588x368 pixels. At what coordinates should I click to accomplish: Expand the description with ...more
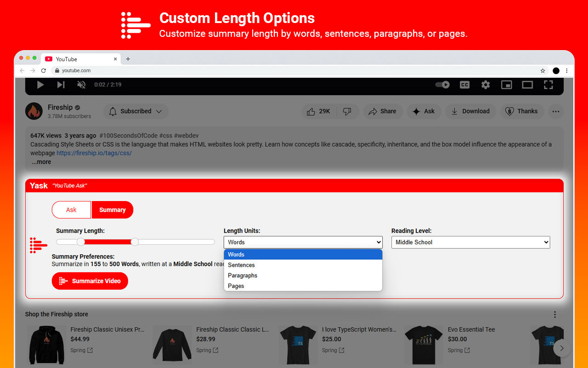(41, 162)
